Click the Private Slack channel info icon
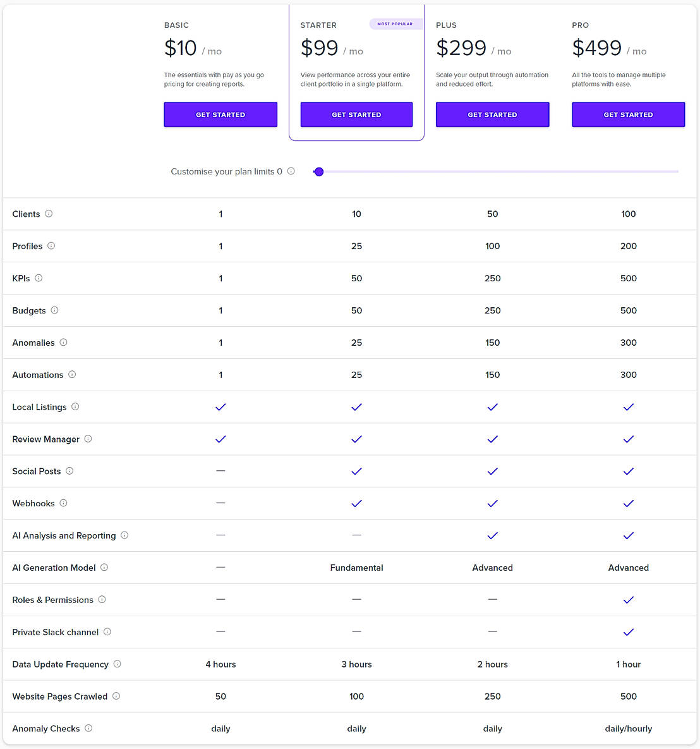Screen dimensions: 700x749 [x=107, y=631]
